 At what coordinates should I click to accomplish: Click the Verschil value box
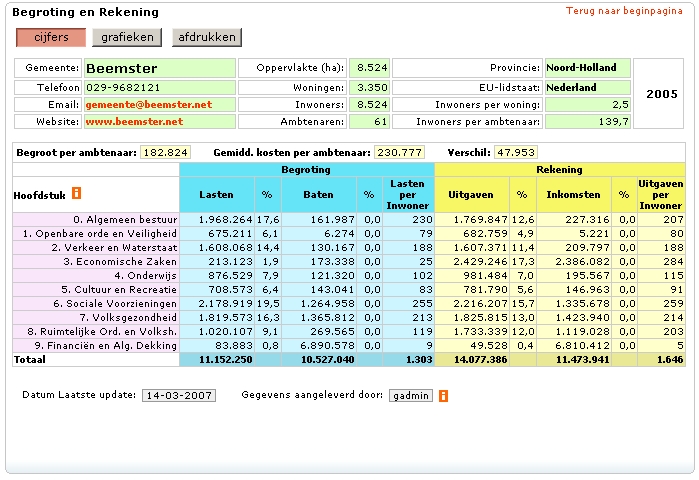(x=516, y=153)
